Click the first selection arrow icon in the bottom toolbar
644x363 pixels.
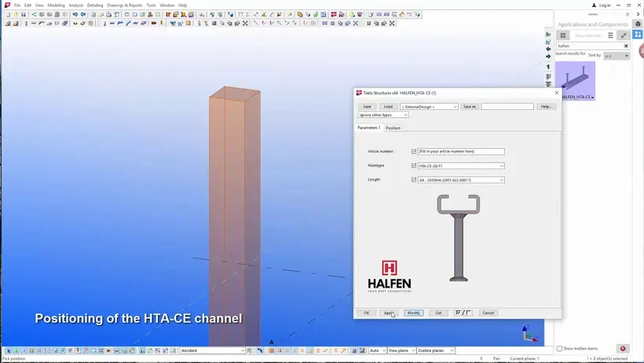tap(8, 350)
